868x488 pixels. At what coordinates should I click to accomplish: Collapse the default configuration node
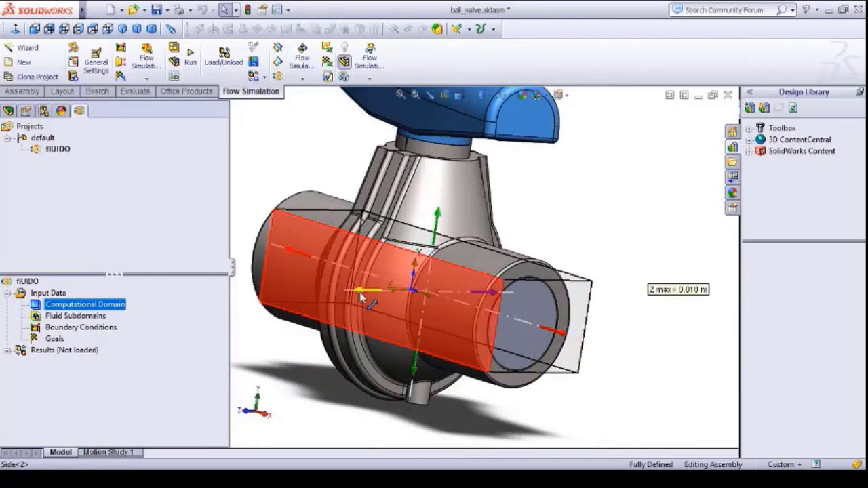pos(9,138)
